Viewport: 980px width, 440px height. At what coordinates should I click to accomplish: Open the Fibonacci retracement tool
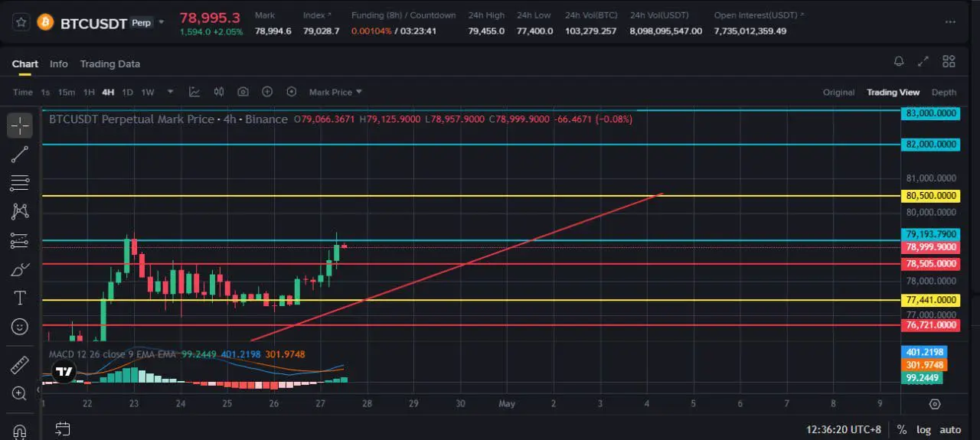click(x=20, y=183)
